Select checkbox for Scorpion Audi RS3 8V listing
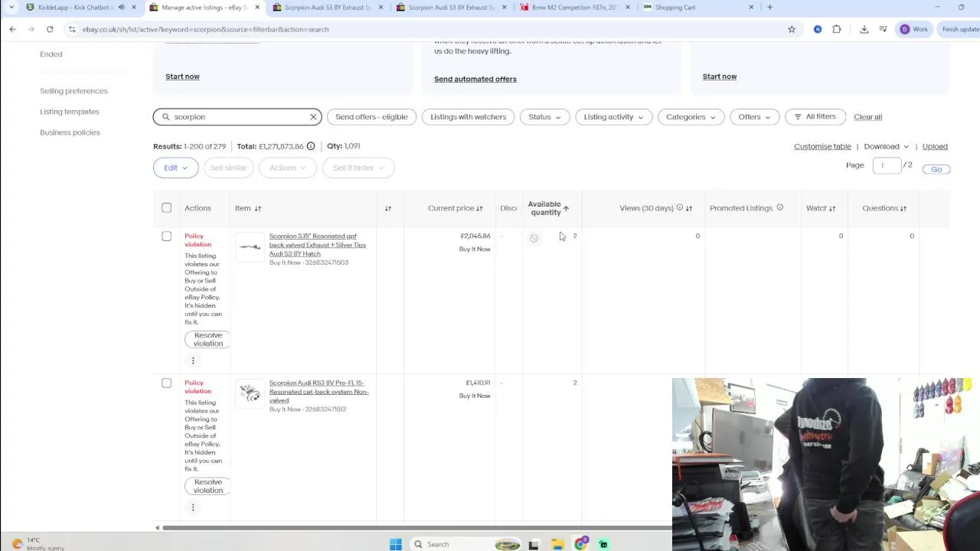The height and width of the screenshot is (551, 980). point(166,383)
